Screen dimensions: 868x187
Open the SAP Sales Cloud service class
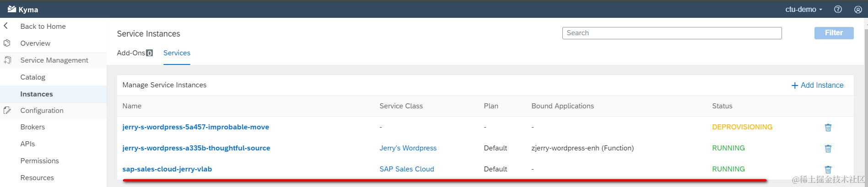tap(406, 169)
